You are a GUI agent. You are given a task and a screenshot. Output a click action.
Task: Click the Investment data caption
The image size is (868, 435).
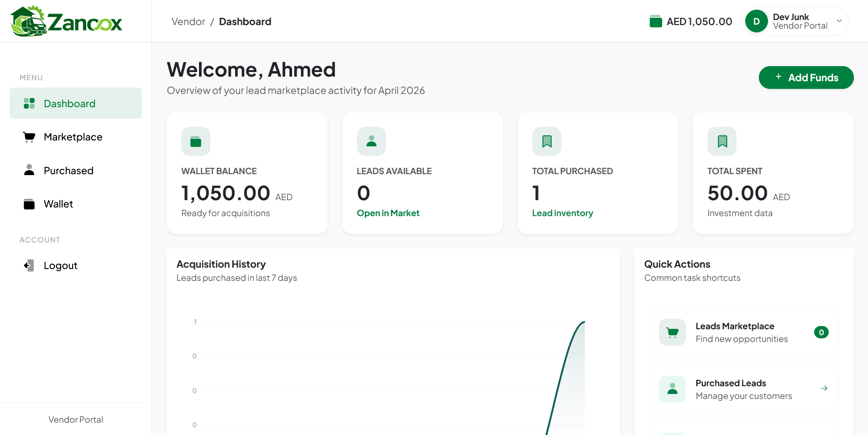coord(740,213)
